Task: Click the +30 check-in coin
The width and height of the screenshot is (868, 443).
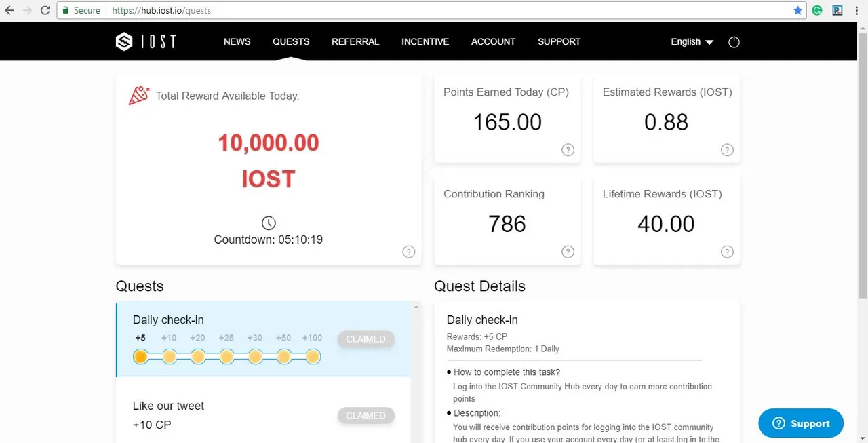Action: (x=255, y=356)
